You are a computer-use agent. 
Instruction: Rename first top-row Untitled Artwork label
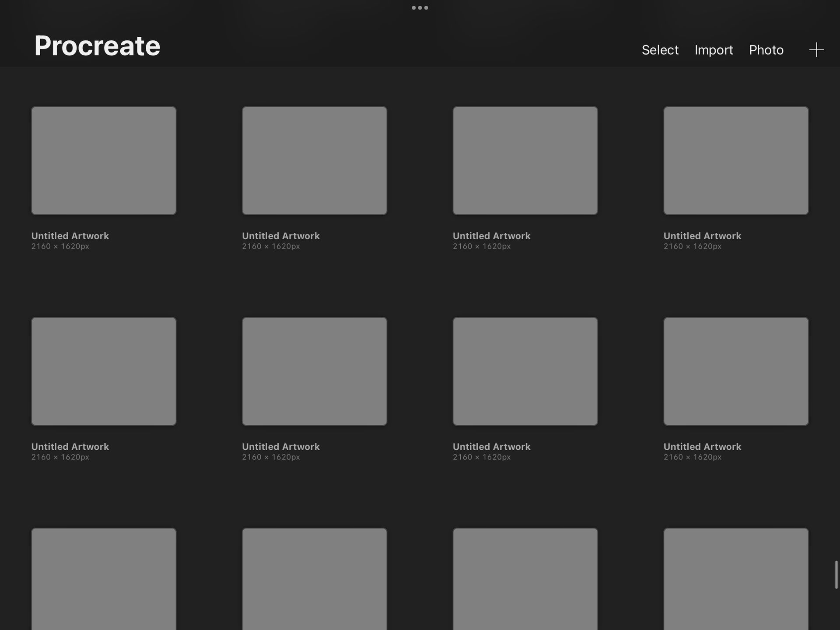[70, 236]
